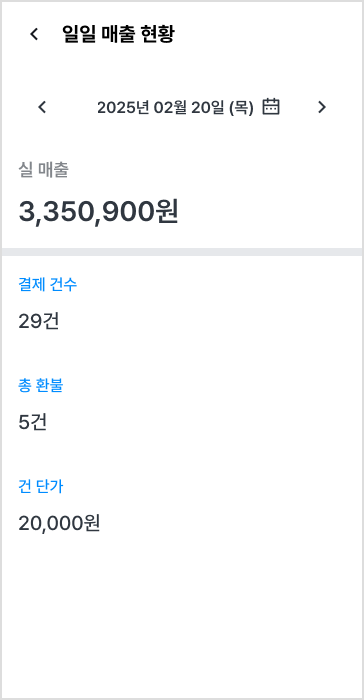Open the 결제 건수 label
The width and height of the screenshot is (364, 700).
[x=47, y=284]
